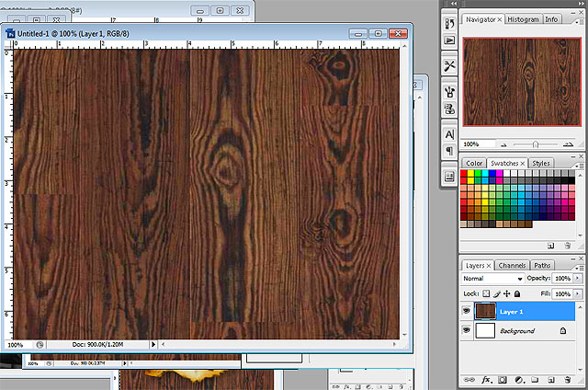Image resolution: width=588 pixels, height=390 pixels.
Task: Toggle visibility of the Background layer
Action: pyautogui.click(x=466, y=330)
